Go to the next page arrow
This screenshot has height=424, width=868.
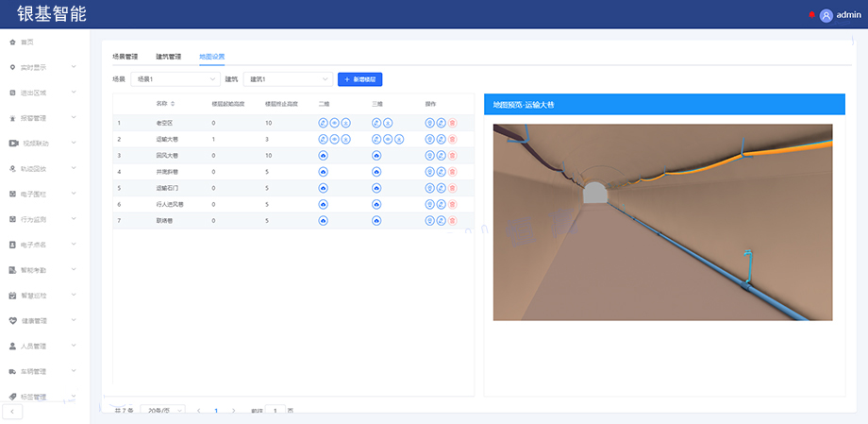(234, 411)
